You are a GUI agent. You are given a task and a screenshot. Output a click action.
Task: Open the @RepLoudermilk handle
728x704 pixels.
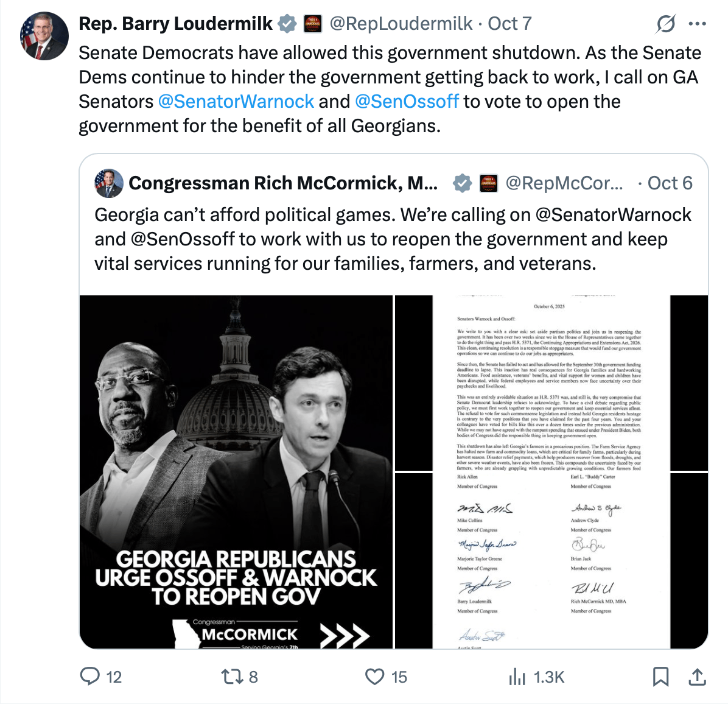click(x=401, y=23)
